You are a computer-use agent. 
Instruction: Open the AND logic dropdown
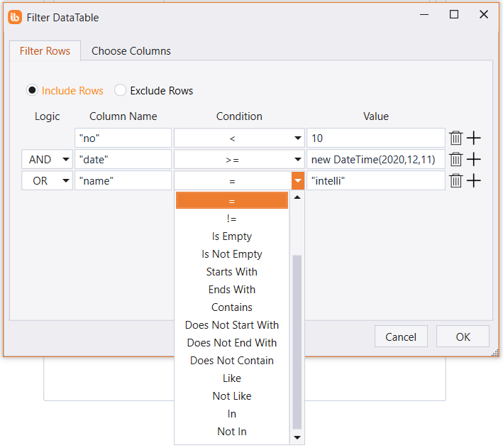(x=47, y=159)
